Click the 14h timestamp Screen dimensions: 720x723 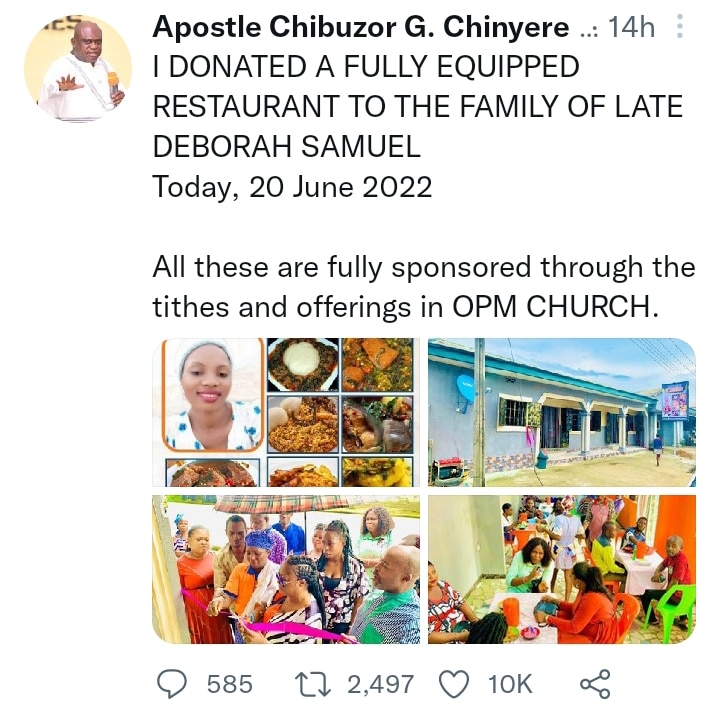click(x=631, y=27)
